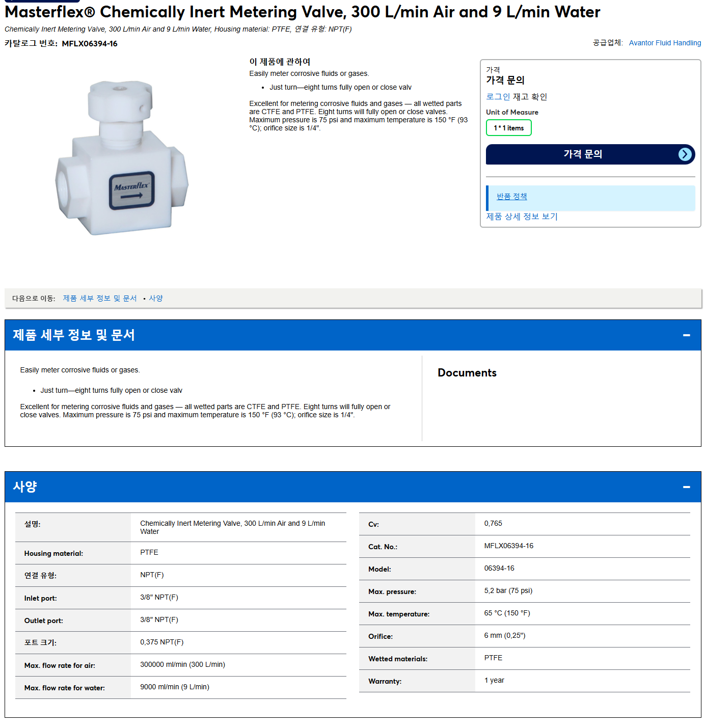
Task: Click the Inlet port value 3/8" NPT(F)
Action: pos(159,597)
